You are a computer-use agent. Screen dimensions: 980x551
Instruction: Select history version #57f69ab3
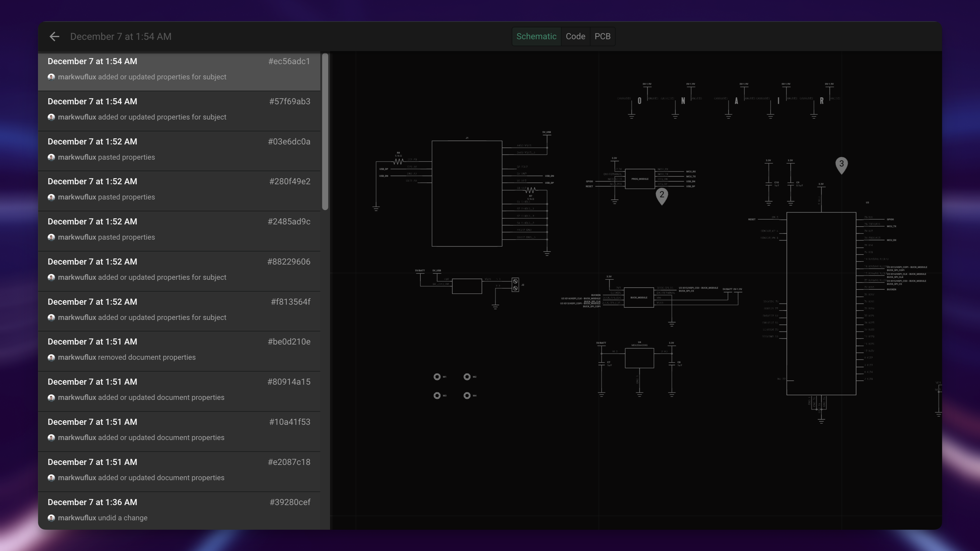179,109
